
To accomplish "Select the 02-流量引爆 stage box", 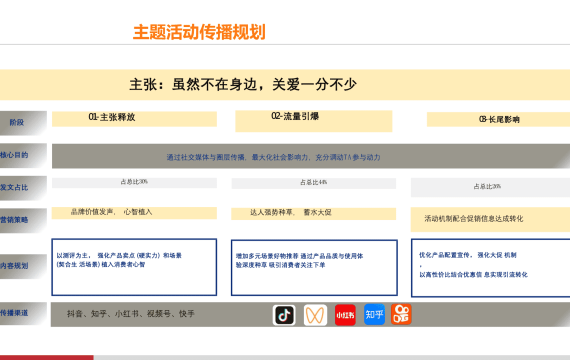I will (x=314, y=121).
